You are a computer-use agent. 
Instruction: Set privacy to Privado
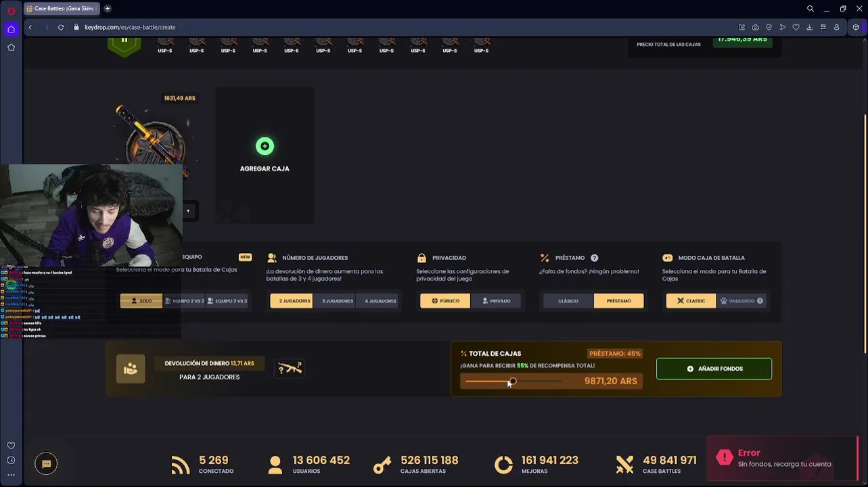pyautogui.click(x=497, y=301)
